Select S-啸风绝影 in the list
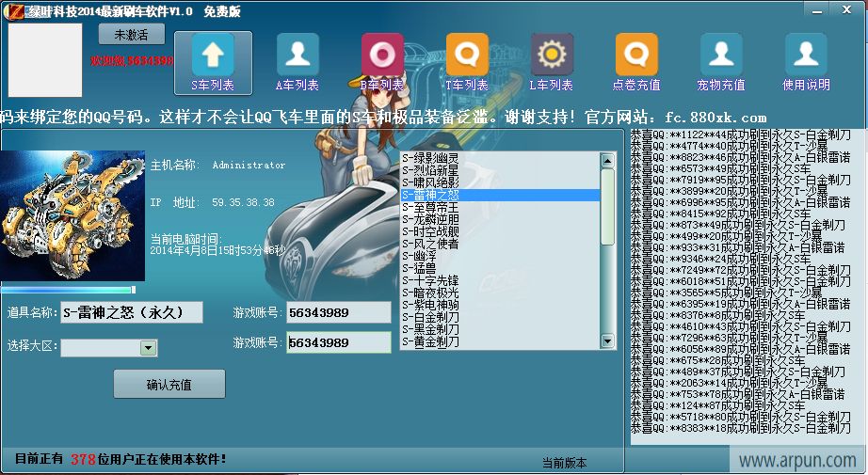This screenshot has height=475, width=868. pos(501,182)
